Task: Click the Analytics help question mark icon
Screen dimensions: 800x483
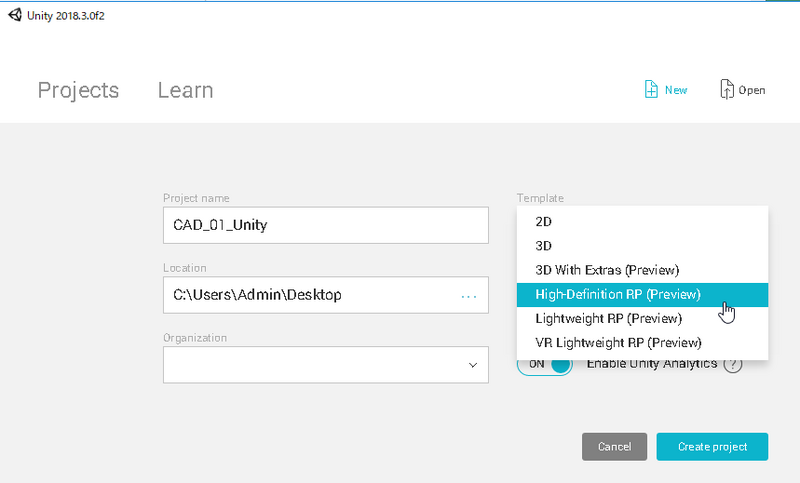Action: [x=733, y=364]
